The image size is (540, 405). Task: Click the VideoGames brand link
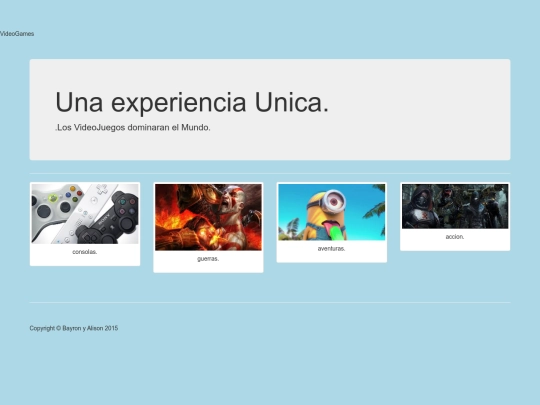pos(17,34)
